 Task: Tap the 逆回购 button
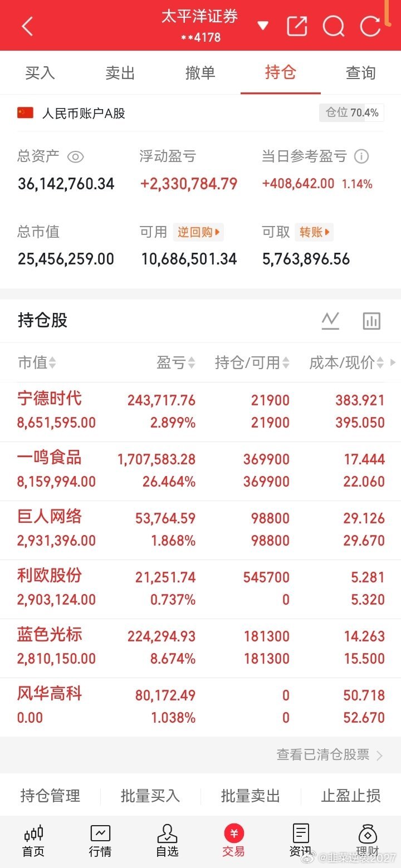point(198,232)
